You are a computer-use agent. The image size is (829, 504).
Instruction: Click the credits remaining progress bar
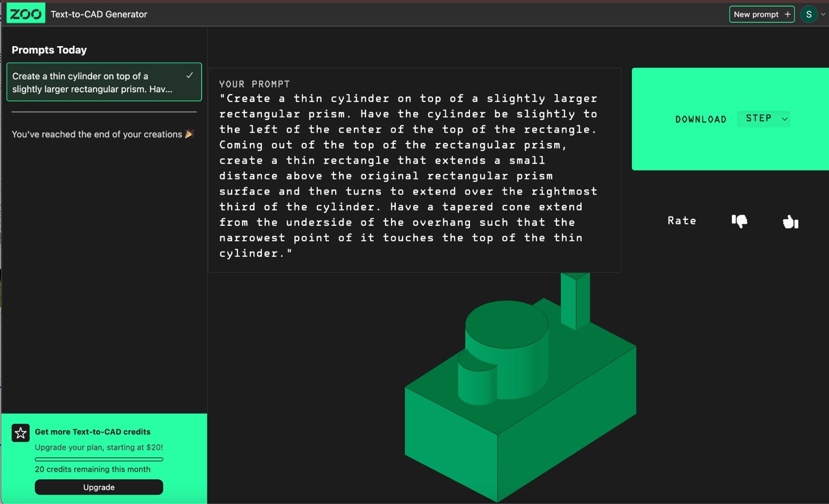click(99, 459)
